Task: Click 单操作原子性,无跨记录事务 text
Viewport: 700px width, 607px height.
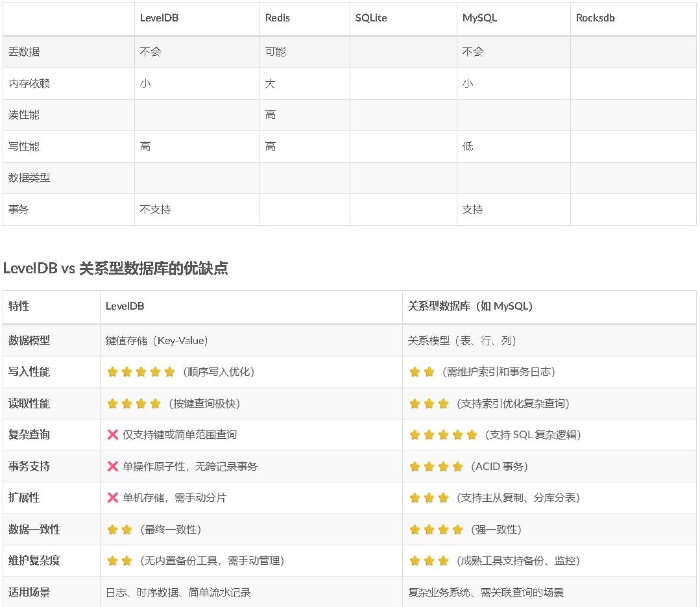Action: click(x=190, y=467)
